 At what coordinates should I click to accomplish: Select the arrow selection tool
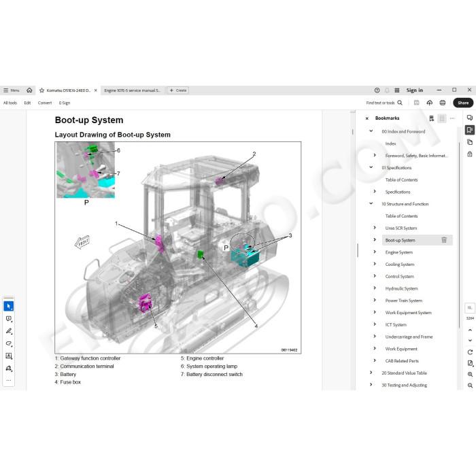[x=8, y=306]
